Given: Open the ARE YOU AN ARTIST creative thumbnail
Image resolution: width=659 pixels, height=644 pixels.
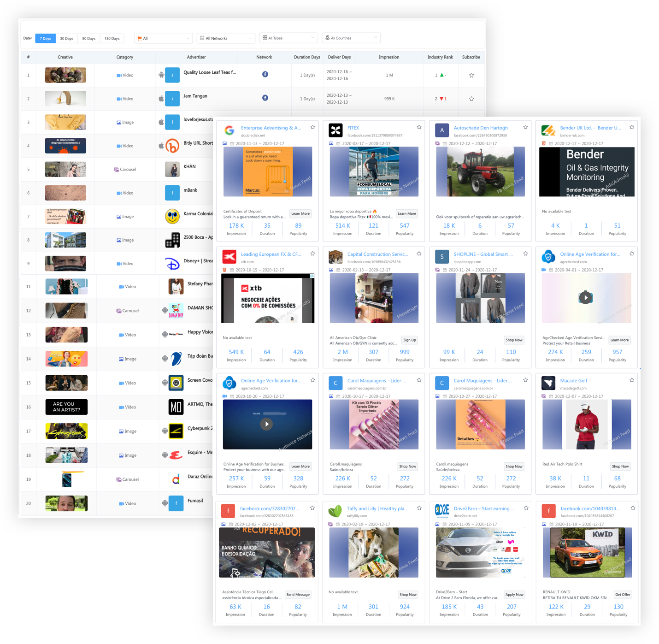Looking at the screenshot, I should pyautogui.click(x=66, y=407).
